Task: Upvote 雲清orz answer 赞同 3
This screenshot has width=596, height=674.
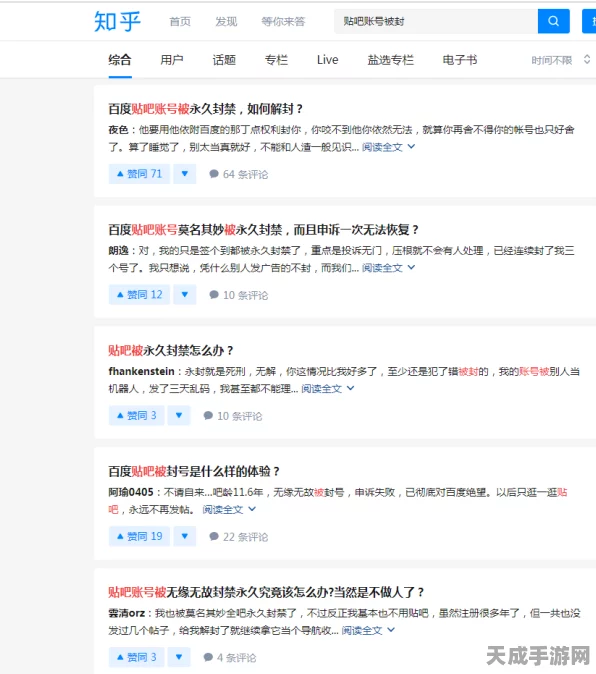Action: 136,657
